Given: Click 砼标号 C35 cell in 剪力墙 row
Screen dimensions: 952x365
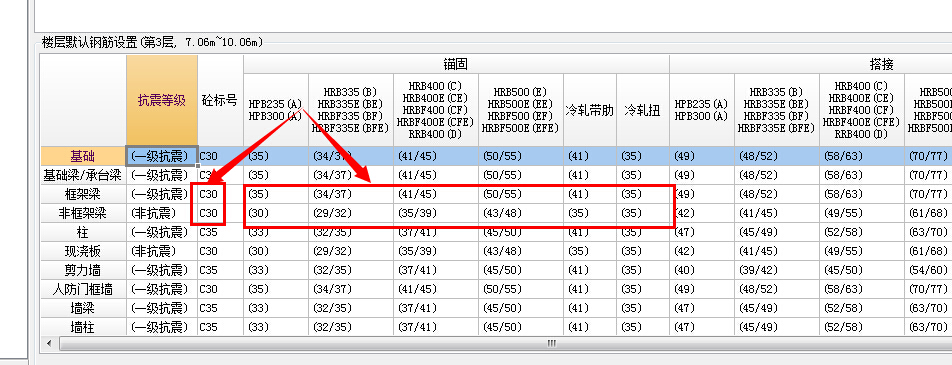Looking at the screenshot, I should (x=220, y=270).
